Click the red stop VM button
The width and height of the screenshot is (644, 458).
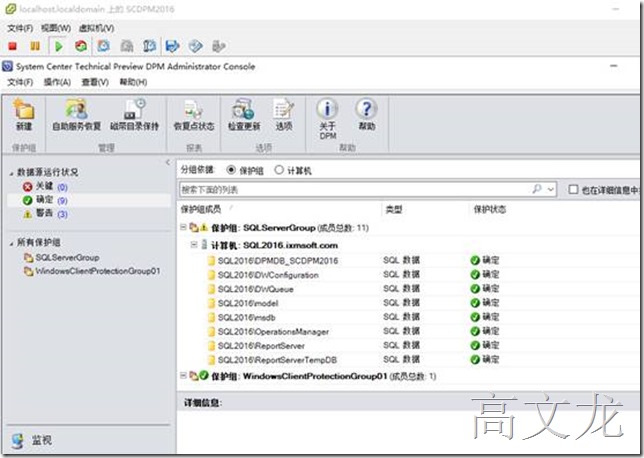[x=12, y=46]
